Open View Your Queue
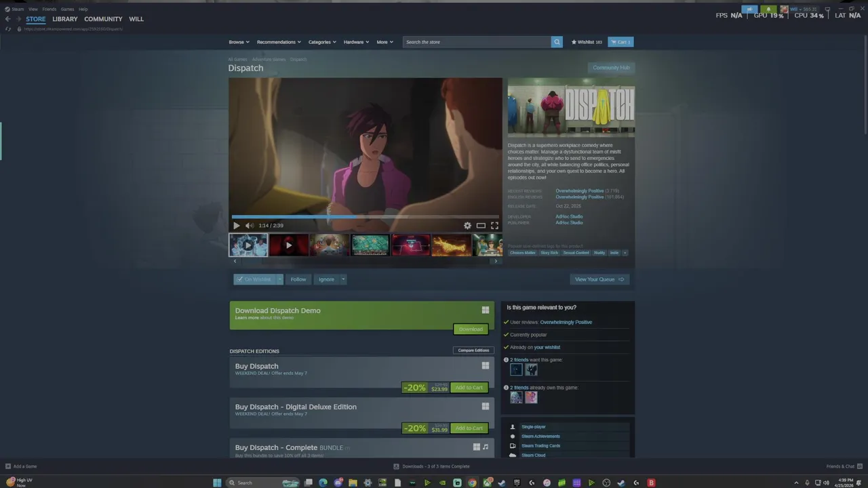 (599, 279)
